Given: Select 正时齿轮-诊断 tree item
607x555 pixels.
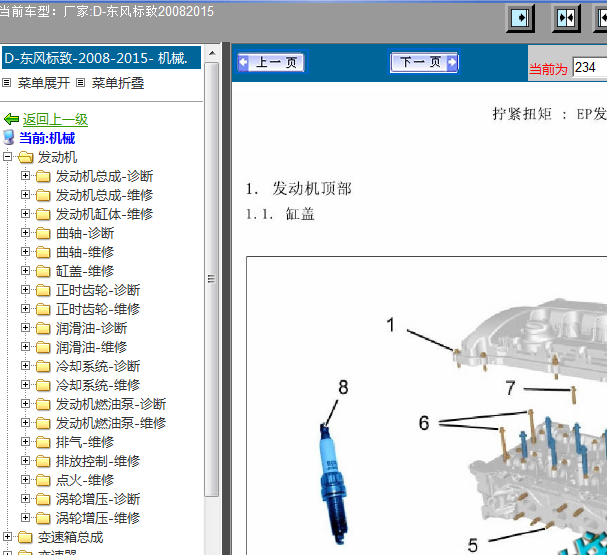Looking at the screenshot, I should [x=98, y=290].
